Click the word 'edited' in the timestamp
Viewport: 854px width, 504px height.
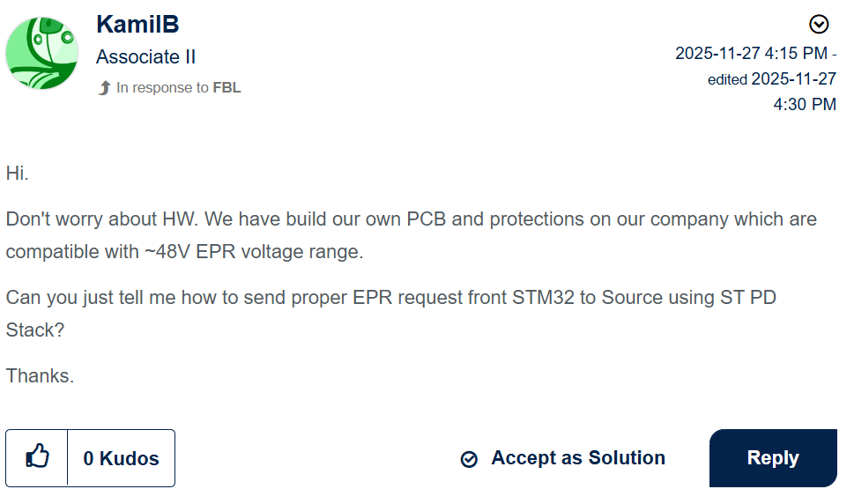coord(727,79)
